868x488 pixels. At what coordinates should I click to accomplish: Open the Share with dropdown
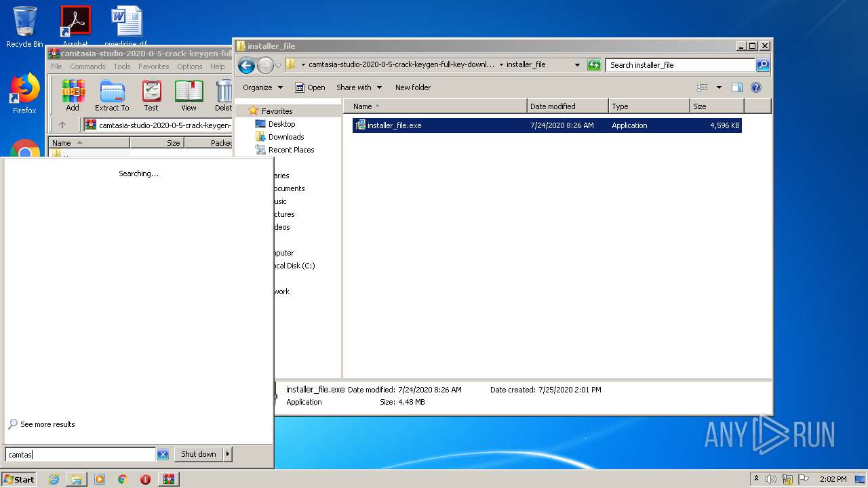359,87
